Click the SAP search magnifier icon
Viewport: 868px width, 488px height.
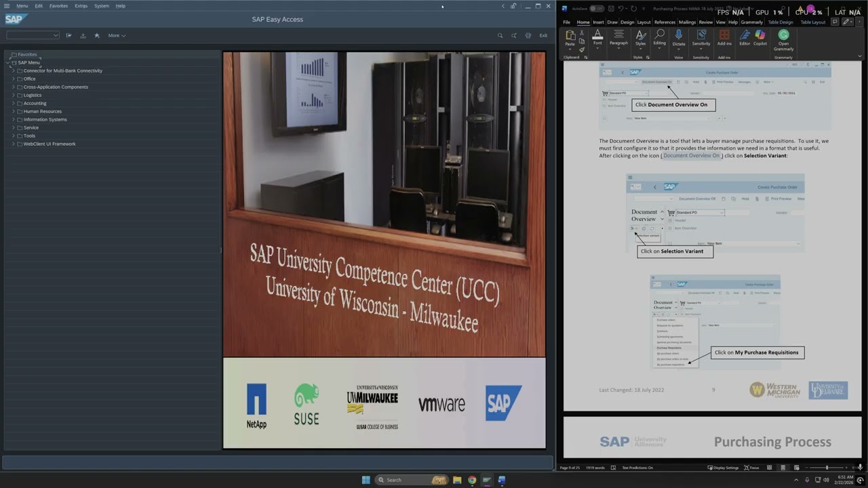tap(500, 35)
